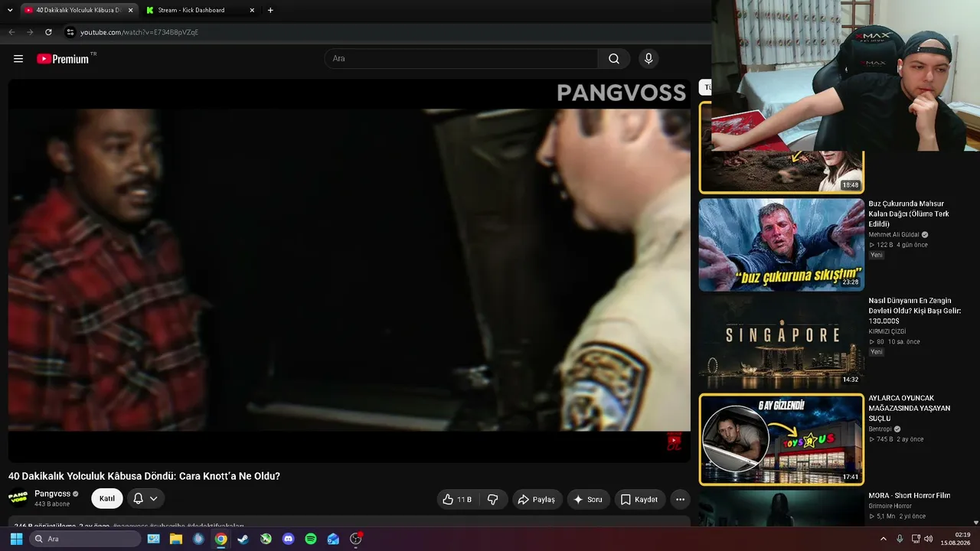Image resolution: width=980 pixels, height=551 pixels.
Task: Open MORA - Short Horror Film title
Action: click(x=909, y=496)
